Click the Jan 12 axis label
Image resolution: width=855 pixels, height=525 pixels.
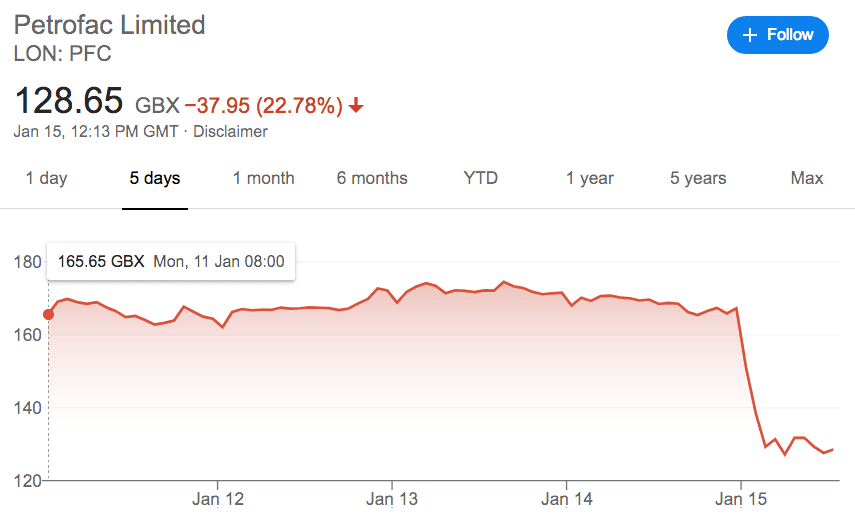tap(218, 499)
